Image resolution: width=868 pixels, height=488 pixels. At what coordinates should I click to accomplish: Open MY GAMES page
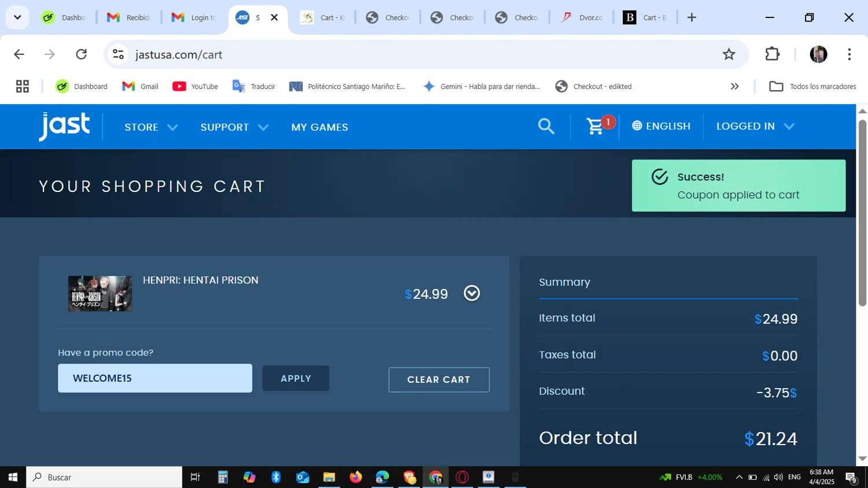319,127
